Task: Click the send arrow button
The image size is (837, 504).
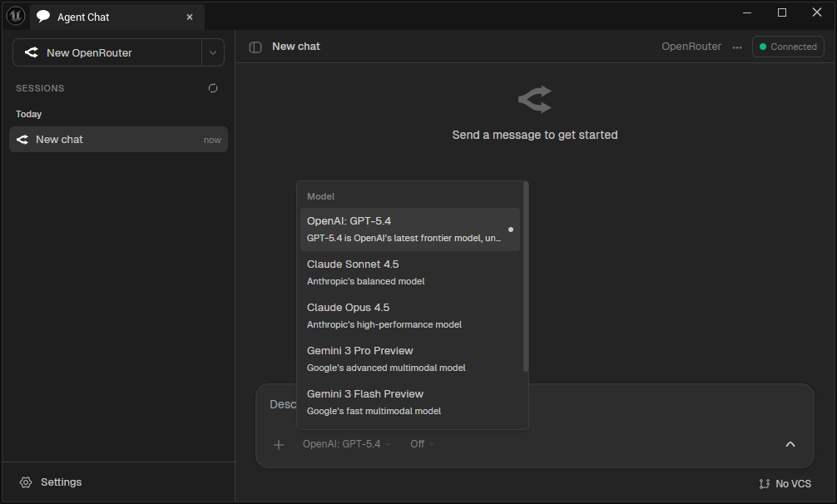Action: (790, 444)
